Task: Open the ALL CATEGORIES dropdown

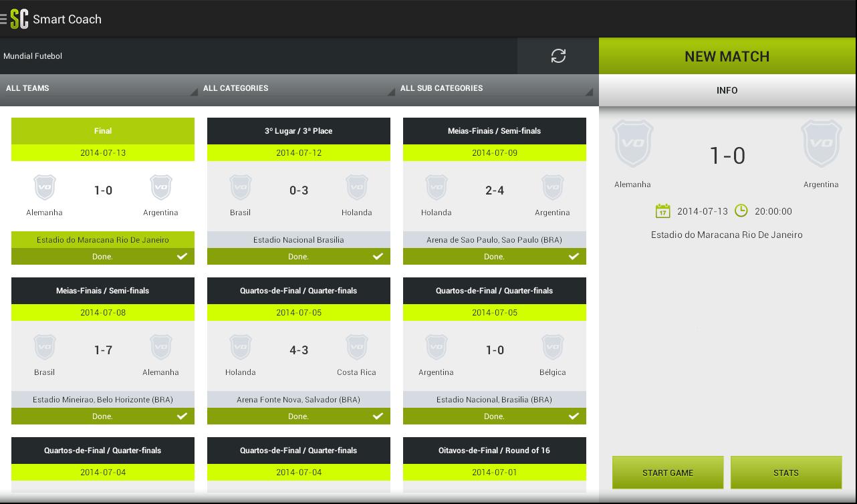Action: click(x=297, y=88)
